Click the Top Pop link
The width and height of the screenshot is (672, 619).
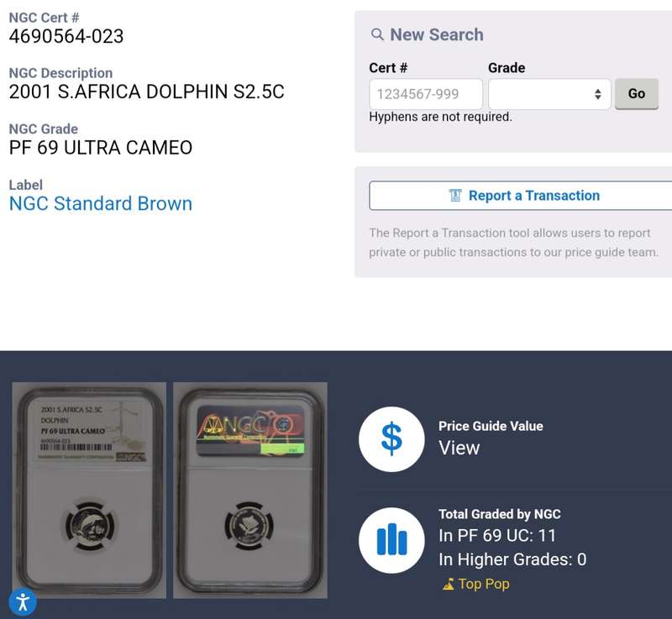[484, 584]
